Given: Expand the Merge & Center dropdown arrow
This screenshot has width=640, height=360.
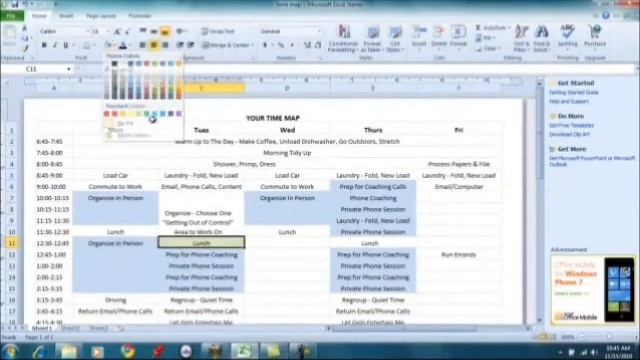Looking at the screenshot, I should coord(253,45).
